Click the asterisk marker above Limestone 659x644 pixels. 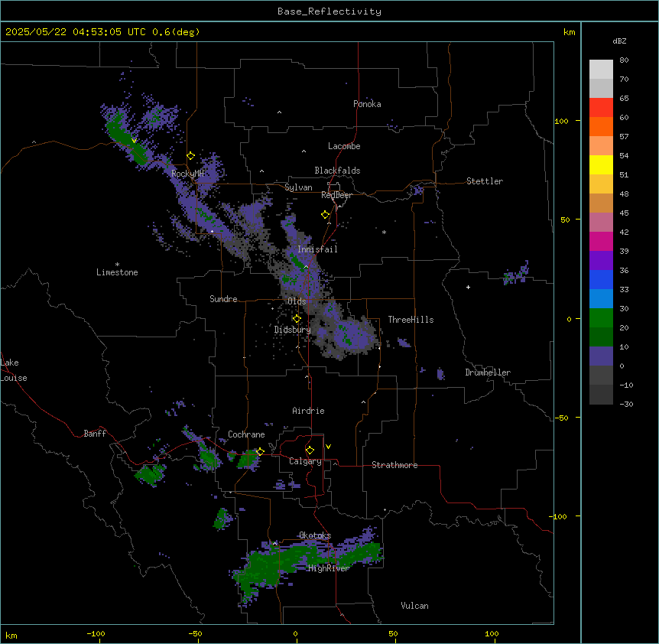117,264
